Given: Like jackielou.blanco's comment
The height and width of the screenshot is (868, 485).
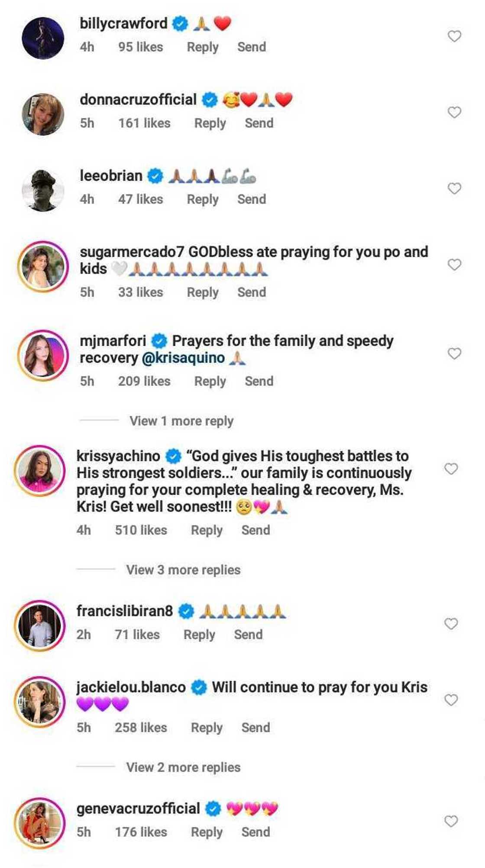Looking at the screenshot, I should [x=451, y=700].
